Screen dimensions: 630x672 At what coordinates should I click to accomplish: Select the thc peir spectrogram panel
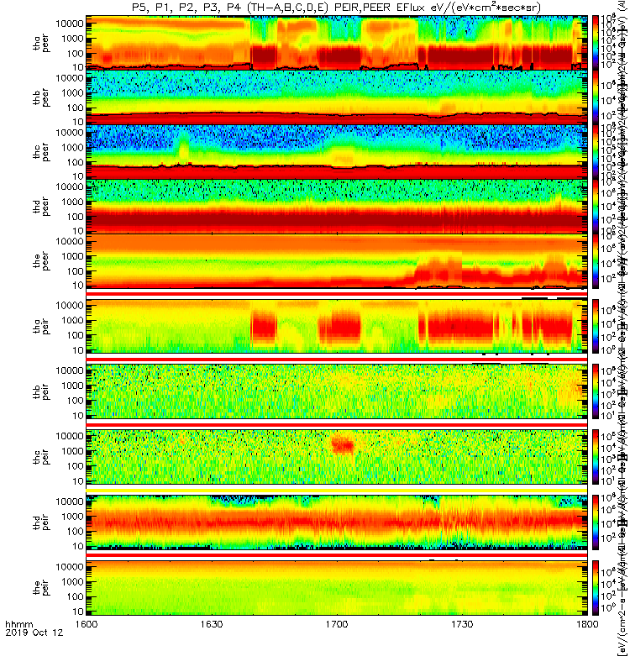[337, 457]
